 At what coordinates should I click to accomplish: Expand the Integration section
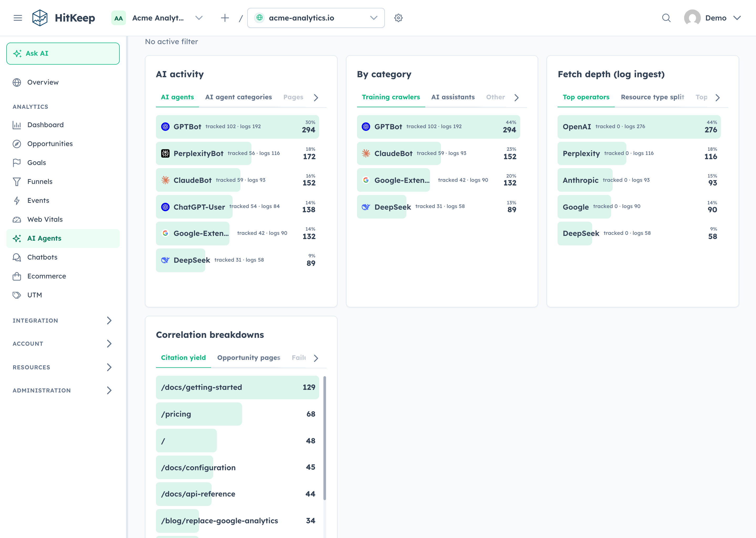point(63,320)
